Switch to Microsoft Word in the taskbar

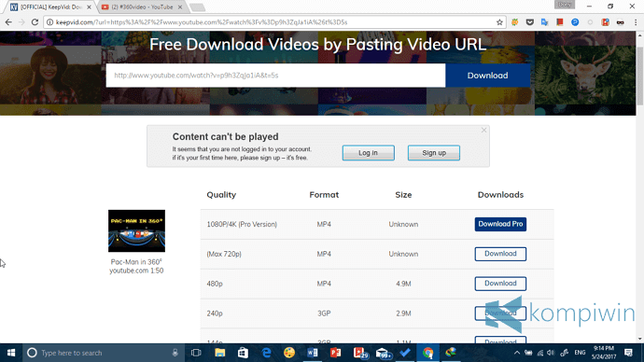point(312,353)
